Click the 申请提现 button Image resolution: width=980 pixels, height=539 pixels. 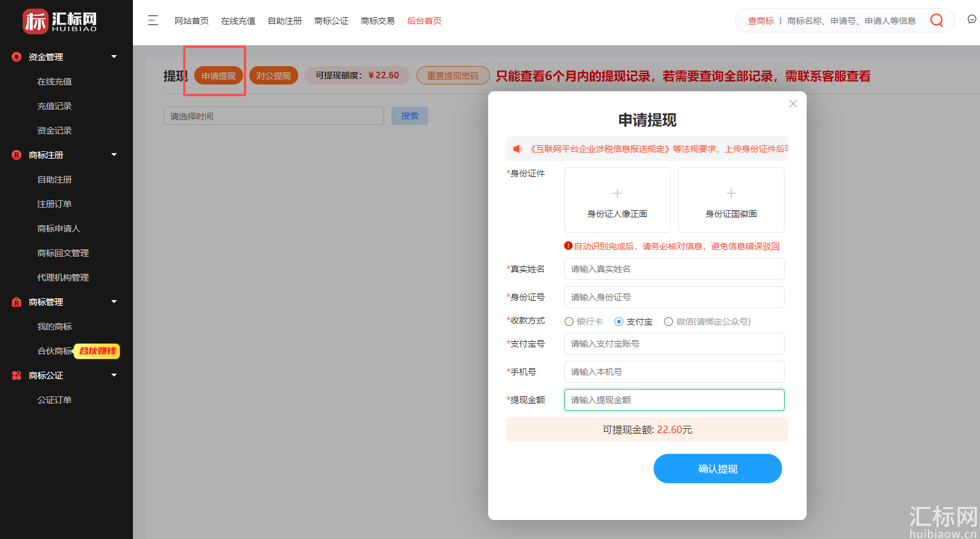point(219,75)
